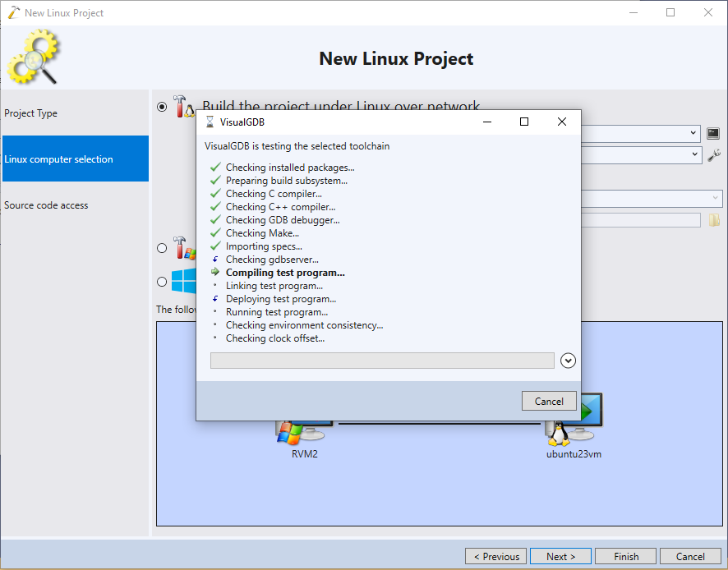The height and width of the screenshot is (570, 728).
Task: Click the blue arrow beside Checking gdbserver
Action: click(x=215, y=259)
